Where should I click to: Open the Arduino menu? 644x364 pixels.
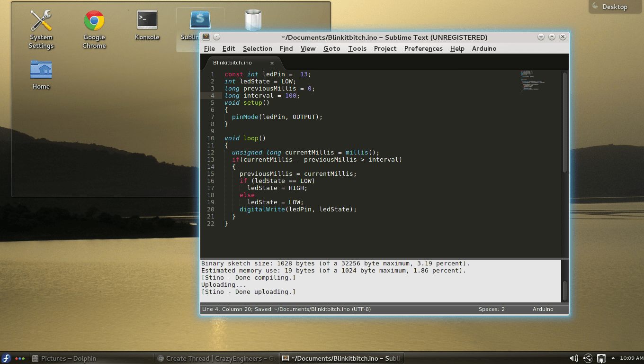[484, 48]
